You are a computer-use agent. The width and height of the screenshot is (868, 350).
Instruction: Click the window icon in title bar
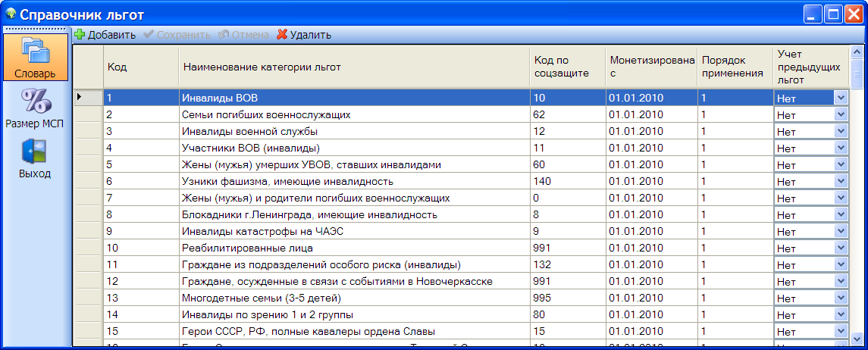[10, 14]
